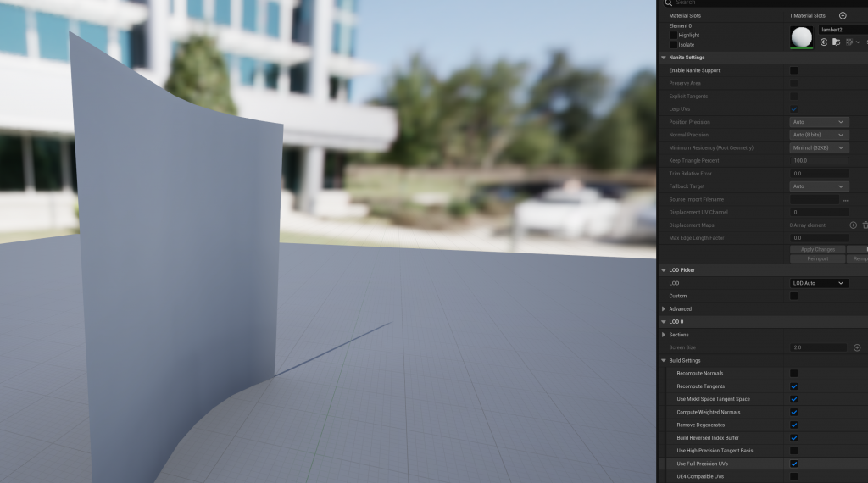Toggle Explicit Tangents checkbox
Viewport: 868px width, 483px height.
click(793, 97)
